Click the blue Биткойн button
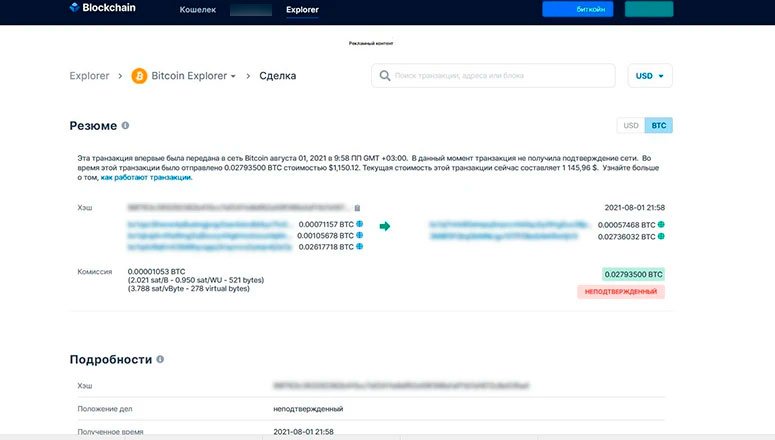 [578, 10]
